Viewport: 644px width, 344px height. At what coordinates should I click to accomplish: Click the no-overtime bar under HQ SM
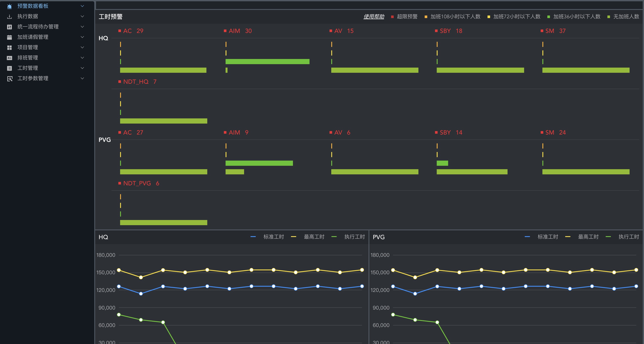click(586, 70)
